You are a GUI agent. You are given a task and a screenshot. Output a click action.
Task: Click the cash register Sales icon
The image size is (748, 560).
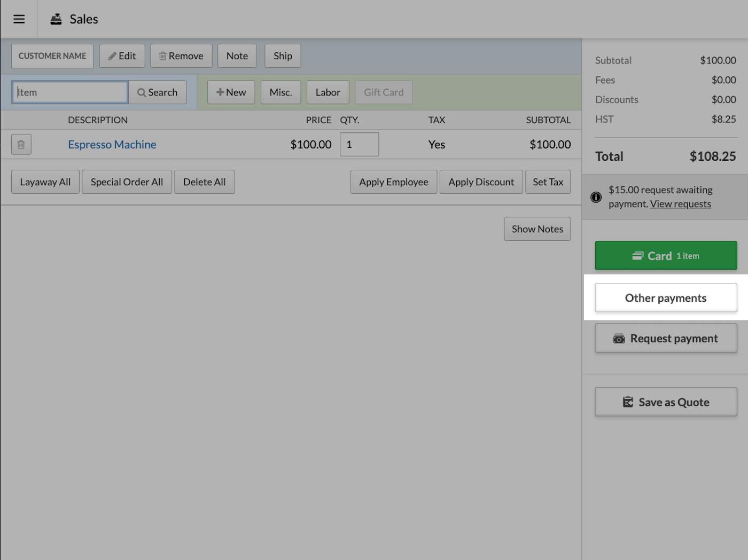pyautogui.click(x=56, y=19)
